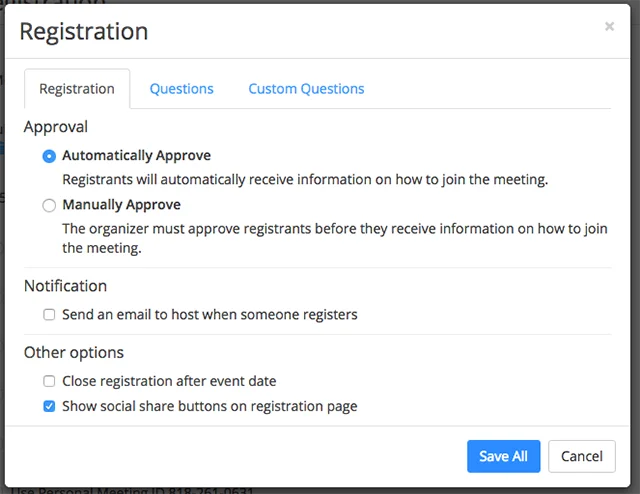
Task: Select the Registration tab
Action: click(x=77, y=89)
